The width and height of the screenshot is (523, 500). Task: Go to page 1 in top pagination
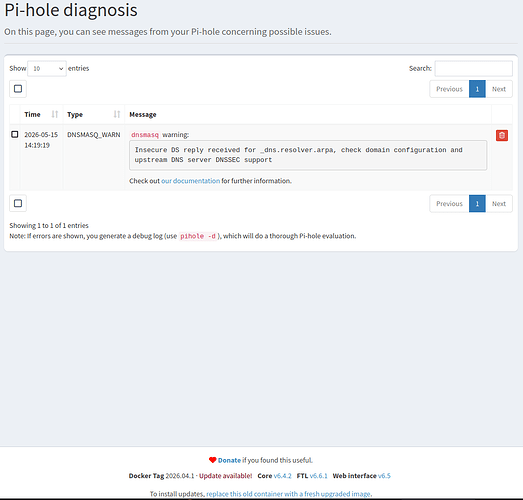(477, 89)
